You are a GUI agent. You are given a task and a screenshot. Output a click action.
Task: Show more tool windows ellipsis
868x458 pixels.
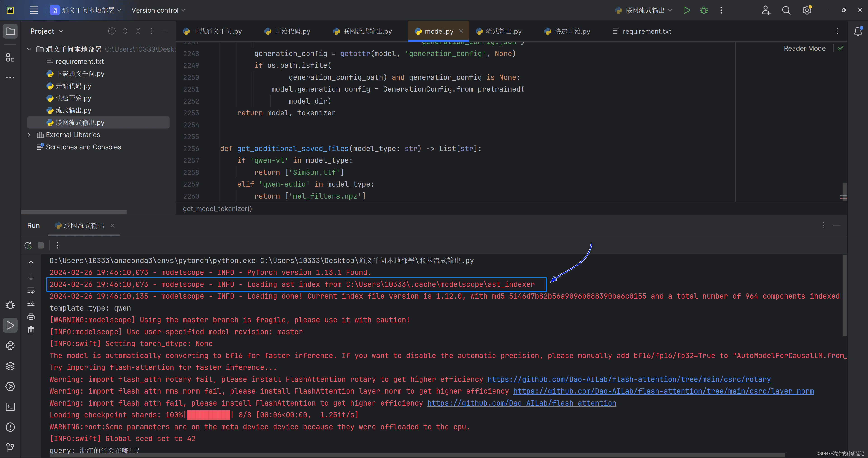[10, 78]
